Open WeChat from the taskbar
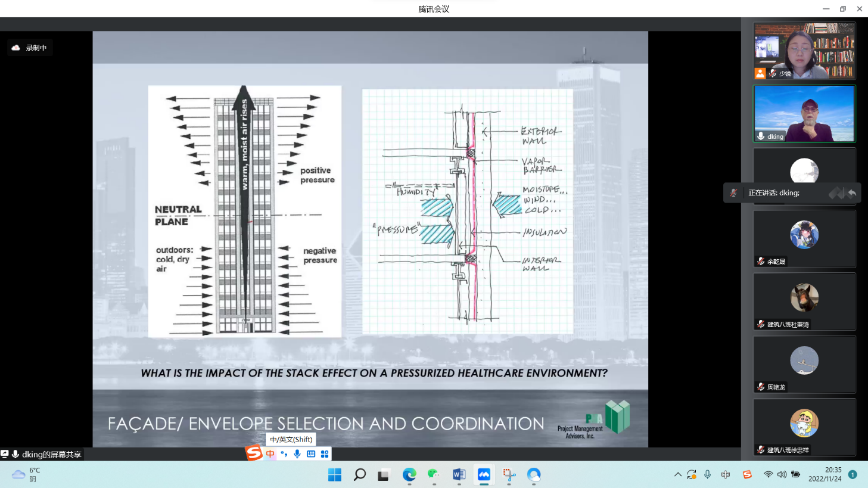868x488 pixels. 434,474
